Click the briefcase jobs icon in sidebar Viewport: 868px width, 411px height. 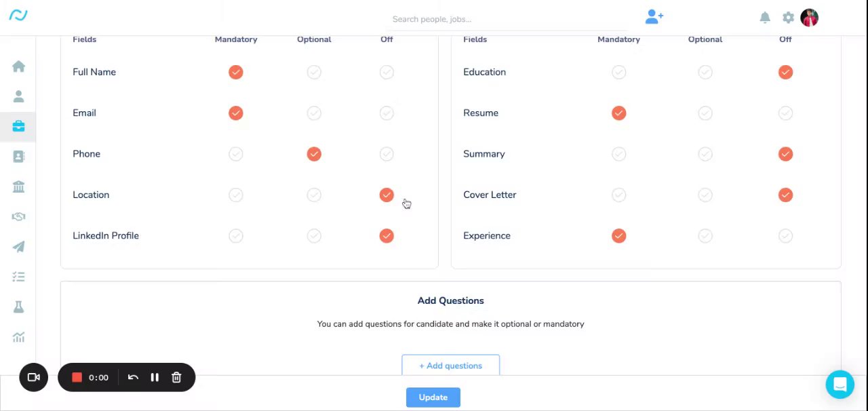pos(18,126)
